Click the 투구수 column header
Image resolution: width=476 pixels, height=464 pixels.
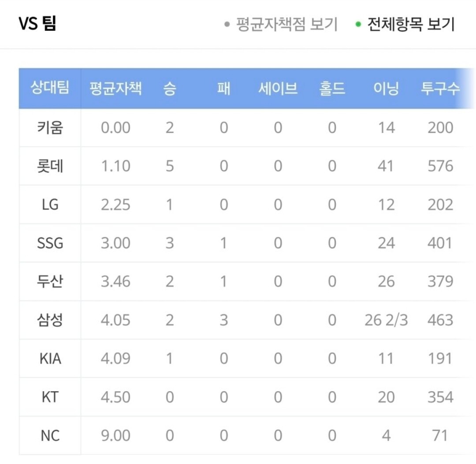pyautogui.click(x=440, y=88)
